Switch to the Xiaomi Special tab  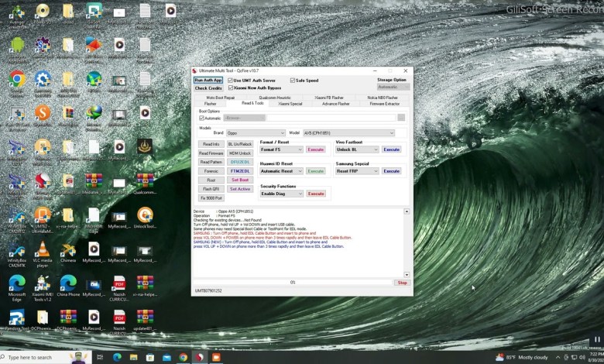pyautogui.click(x=290, y=104)
